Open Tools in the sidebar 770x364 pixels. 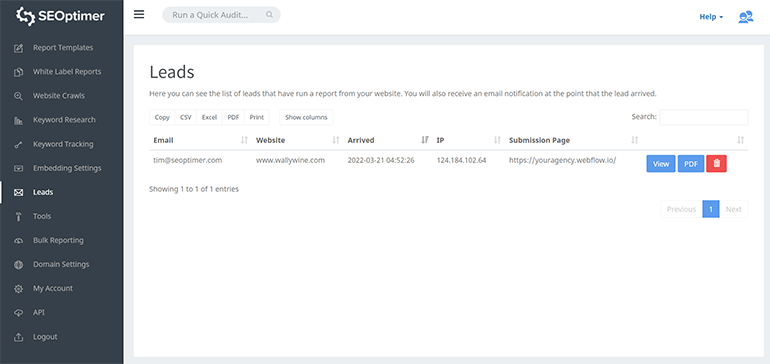(x=42, y=216)
